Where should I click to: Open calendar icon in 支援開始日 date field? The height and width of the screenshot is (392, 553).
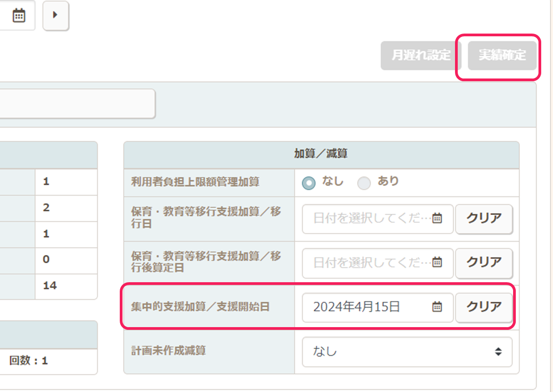click(436, 307)
